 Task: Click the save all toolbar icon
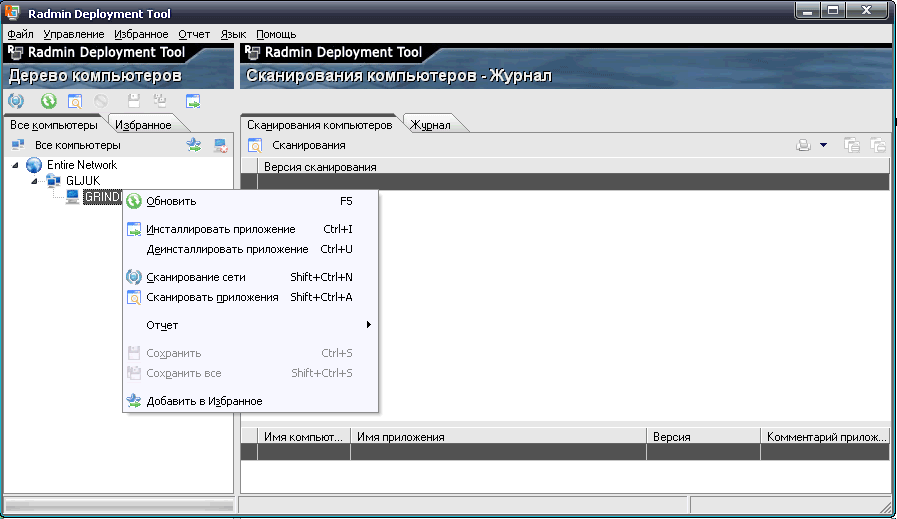point(160,101)
